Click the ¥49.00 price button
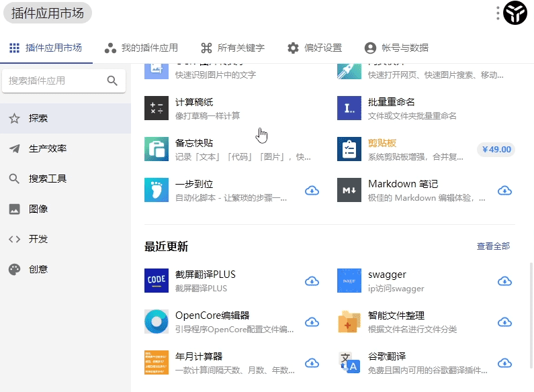This screenshot has width=534, height=392. pyautogui.click(x=496, y=150)
